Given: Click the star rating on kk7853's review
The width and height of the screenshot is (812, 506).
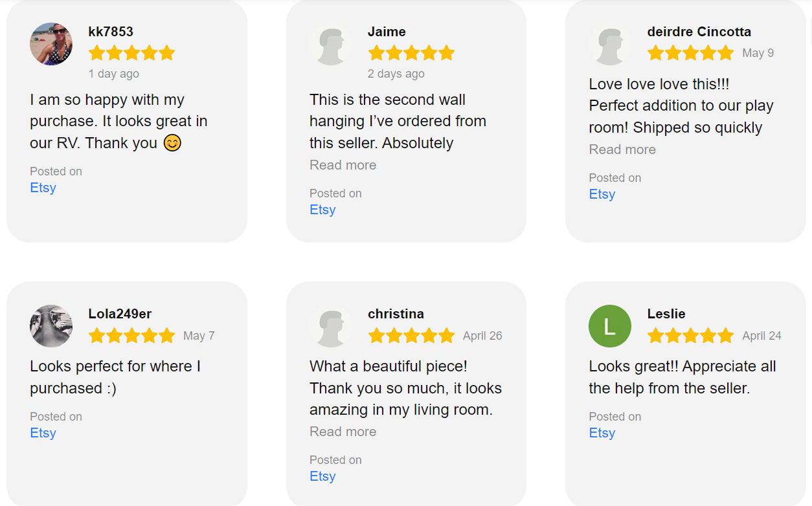Looking at the screenshot, I should [x=131, y=53].
